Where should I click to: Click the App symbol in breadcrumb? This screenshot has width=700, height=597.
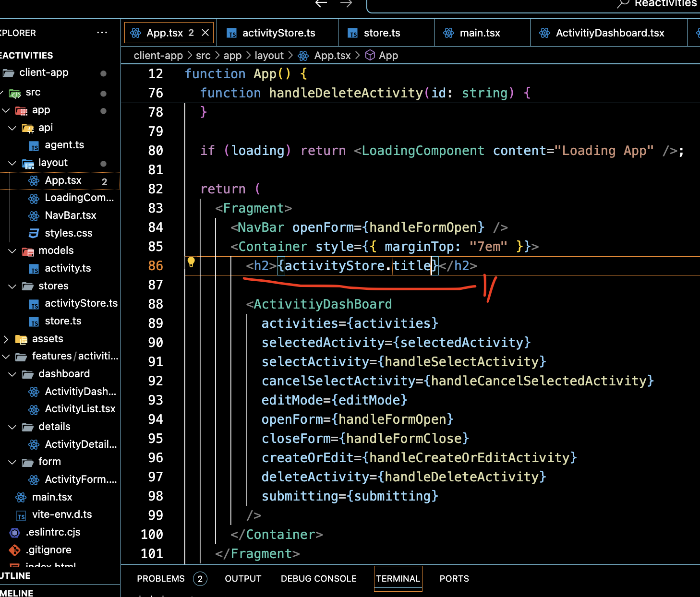388,56
